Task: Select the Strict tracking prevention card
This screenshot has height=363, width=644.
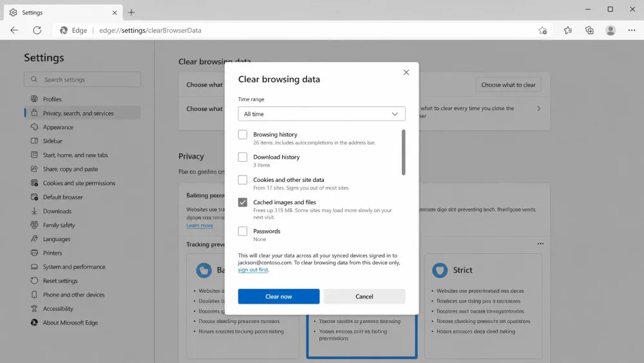Action: coord(484,306)
